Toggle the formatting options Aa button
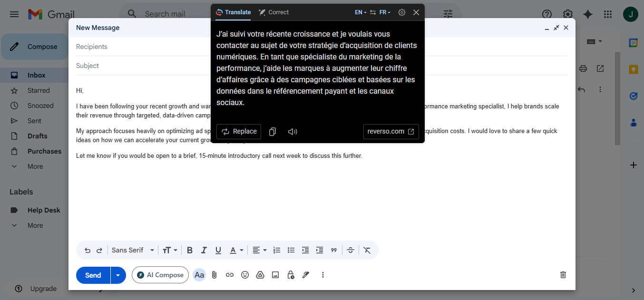The height and width of the screenshot is (300, 644). click(199, 275)
